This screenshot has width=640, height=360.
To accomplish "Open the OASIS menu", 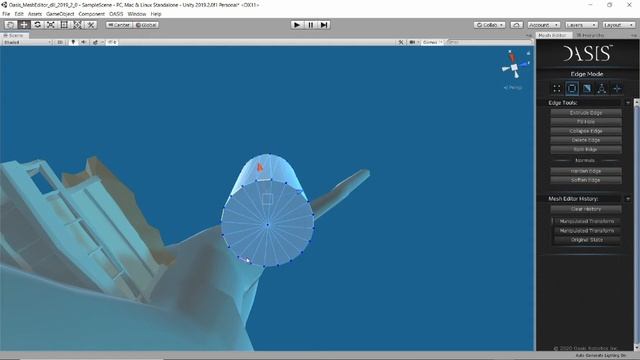I will tap(116, 14).
